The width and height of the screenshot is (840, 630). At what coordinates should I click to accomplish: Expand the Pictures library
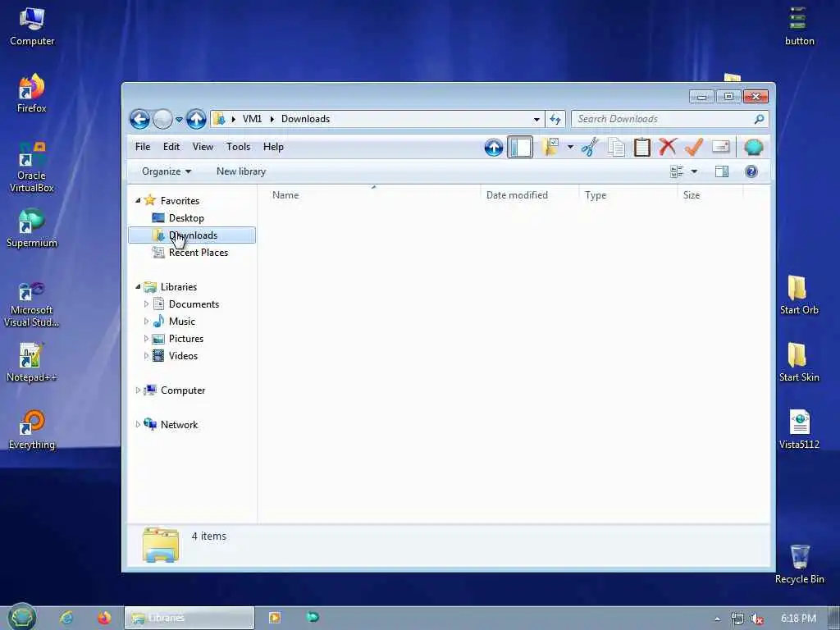pos(146,339)
